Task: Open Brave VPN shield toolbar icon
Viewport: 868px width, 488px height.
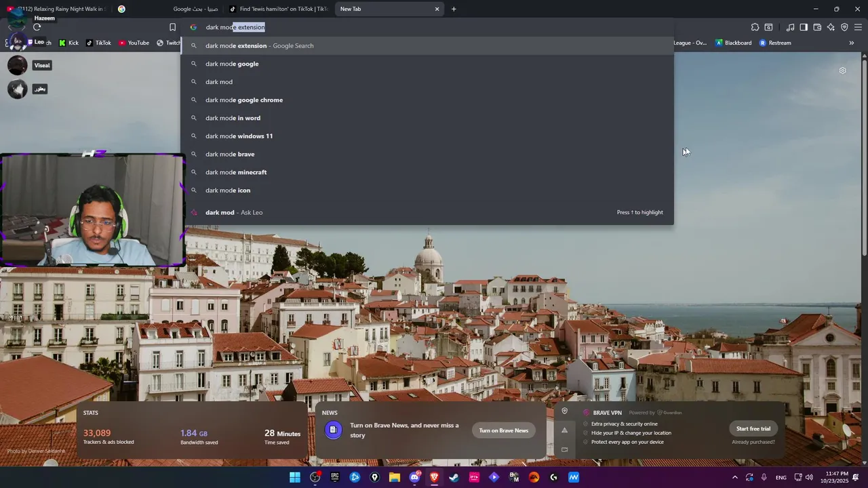Action: point(844,27)
